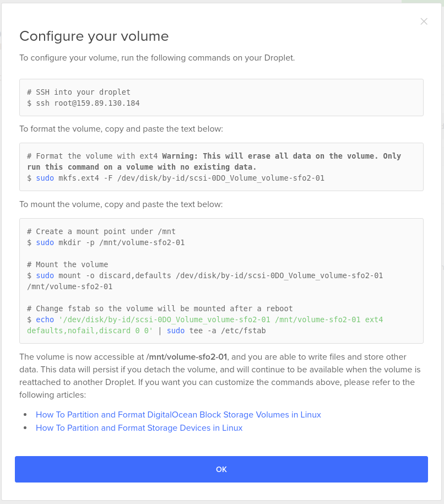
Task: Open the DigitalOcean Block Storage Volumes article link
Action: tap(178, 415)
